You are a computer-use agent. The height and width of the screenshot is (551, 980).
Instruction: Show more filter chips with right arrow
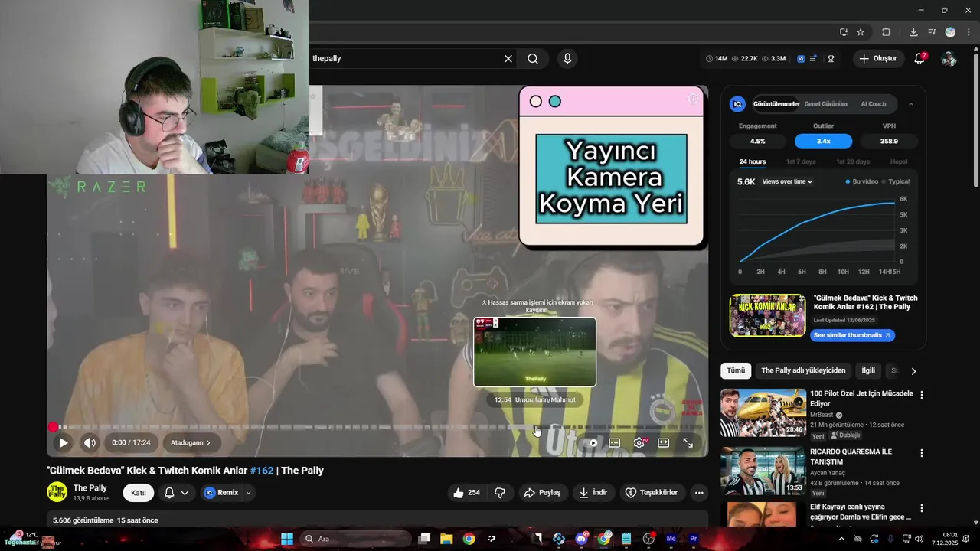pos(913,371)
